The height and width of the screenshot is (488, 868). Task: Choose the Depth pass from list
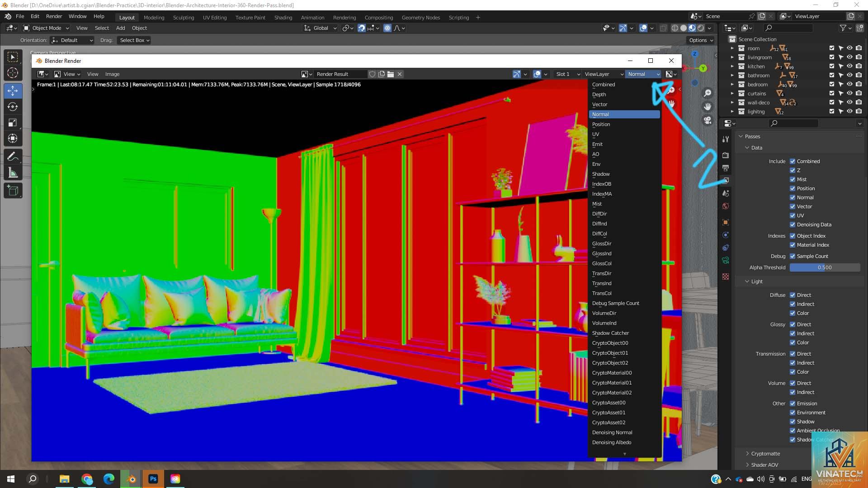click(x=624, y=94)
